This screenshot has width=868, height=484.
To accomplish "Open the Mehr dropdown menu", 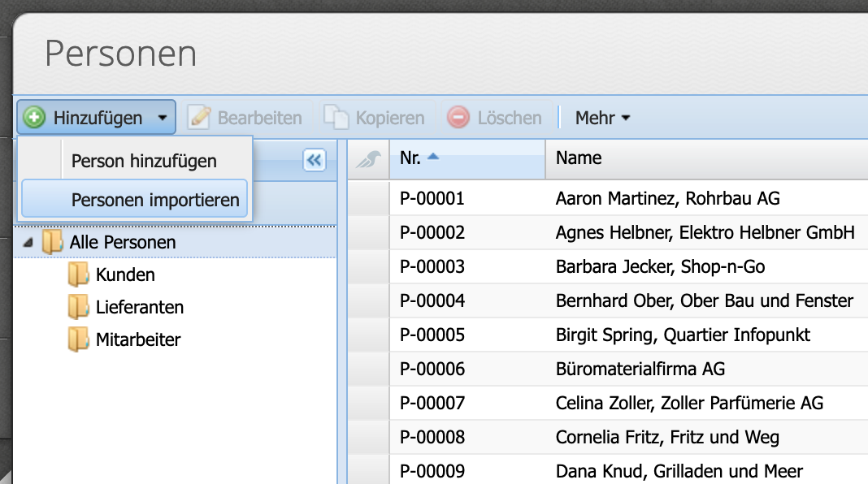I will pos(603,117).
